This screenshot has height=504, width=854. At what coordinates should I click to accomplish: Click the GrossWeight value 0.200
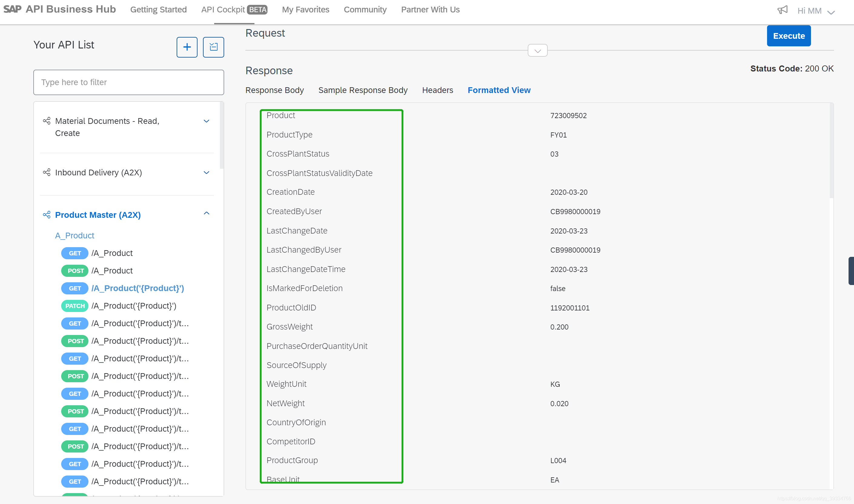pyautogui.click(x=559, y=327)
